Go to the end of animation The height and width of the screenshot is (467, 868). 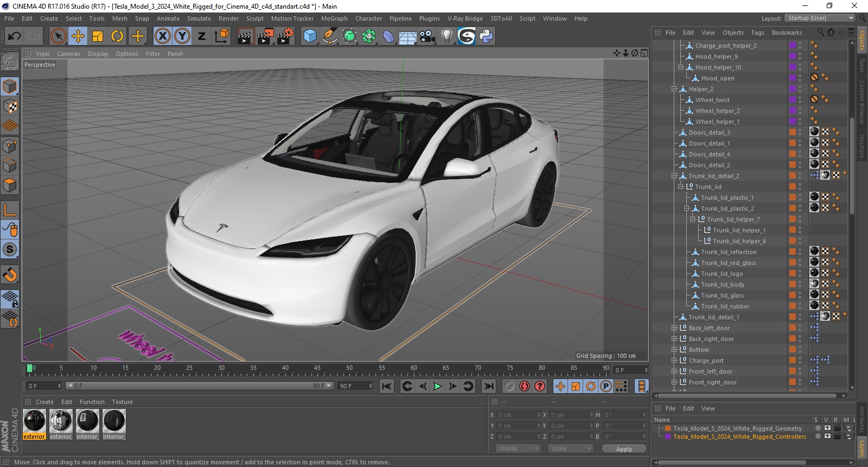point(489,386)
